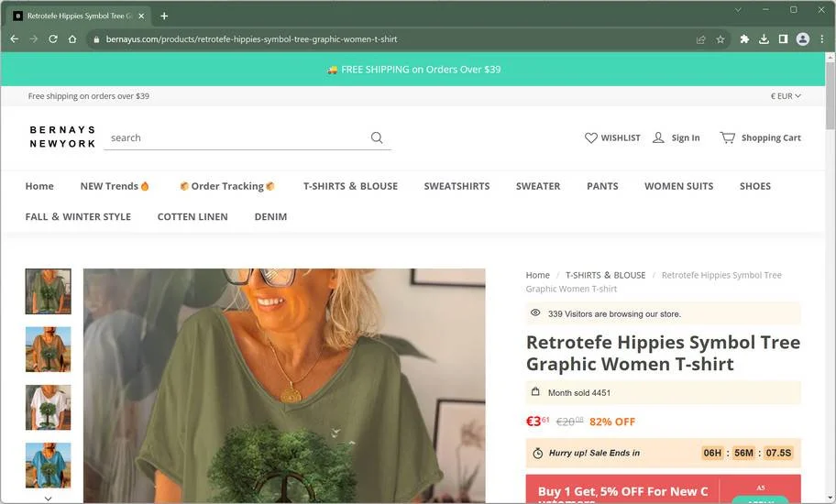Viewport: 836px width, 504px height.
Task: Click 'Free shipping on orders over $39' text
Action: tap(89, 96)
